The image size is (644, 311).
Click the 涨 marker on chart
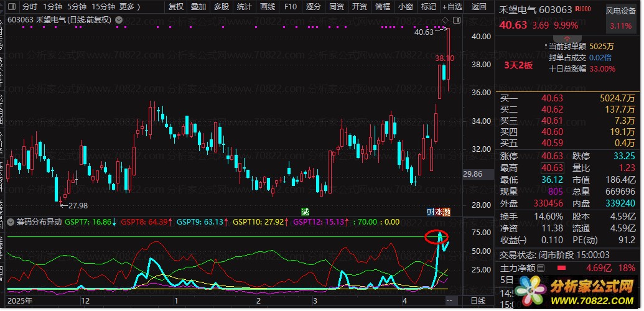439,212
